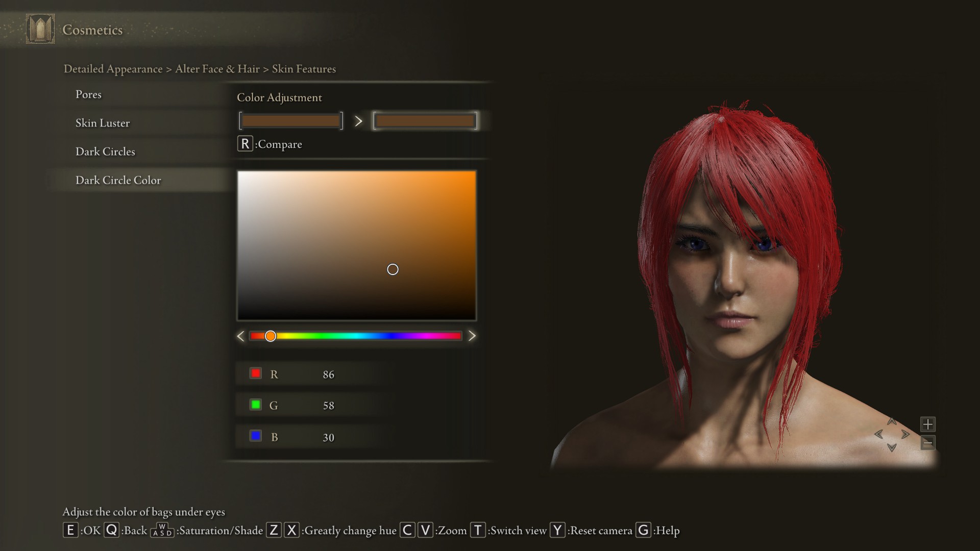Shift hue right with slider arrow

click(472, 336)
